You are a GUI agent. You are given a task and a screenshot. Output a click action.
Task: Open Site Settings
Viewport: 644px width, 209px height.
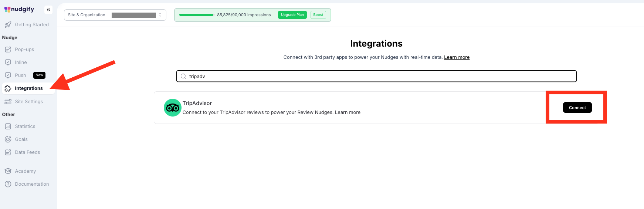(28, 102)
